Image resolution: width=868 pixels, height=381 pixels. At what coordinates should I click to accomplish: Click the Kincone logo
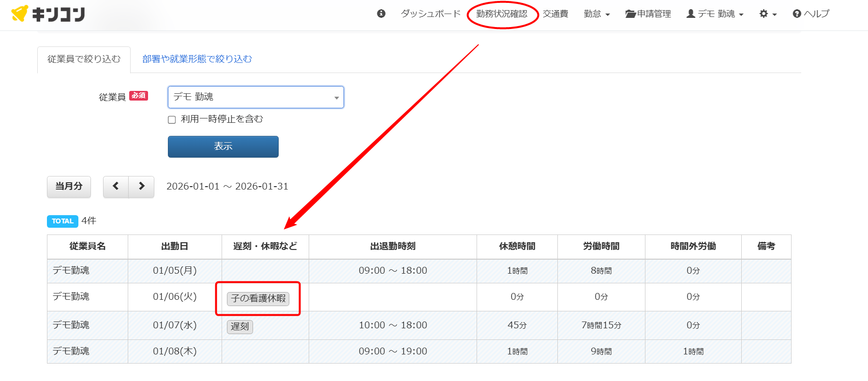coord(48,14)
